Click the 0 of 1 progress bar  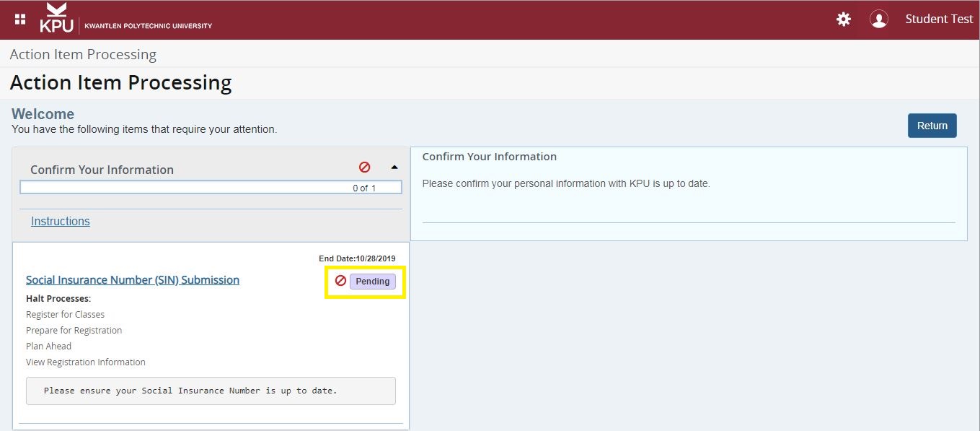pyautogui.click(x=211, y=188)
